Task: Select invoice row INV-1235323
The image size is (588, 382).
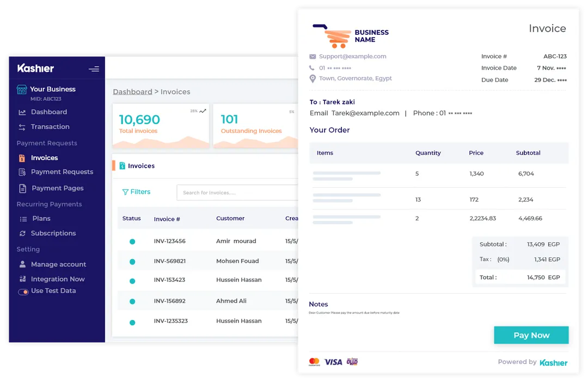Action: [x=208, y=321]
